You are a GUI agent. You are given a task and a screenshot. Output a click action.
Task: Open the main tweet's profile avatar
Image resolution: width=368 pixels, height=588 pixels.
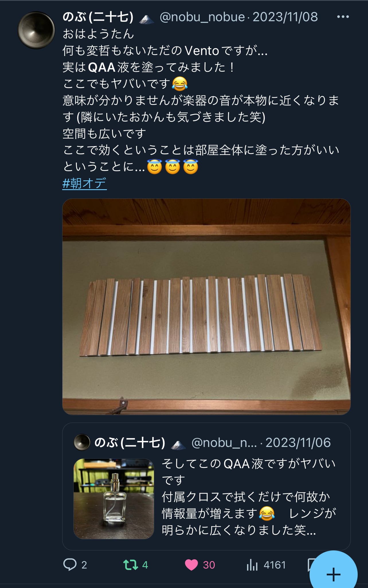36,30
